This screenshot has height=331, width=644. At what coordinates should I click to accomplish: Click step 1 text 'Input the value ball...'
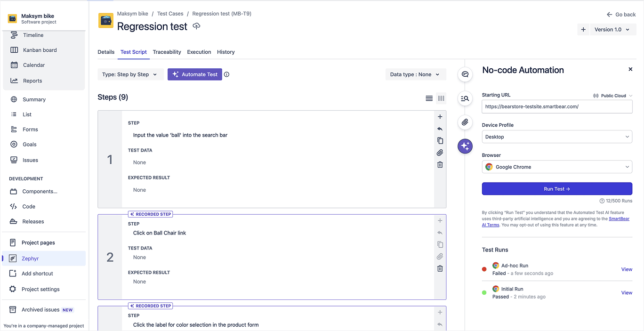click(180, 135)
